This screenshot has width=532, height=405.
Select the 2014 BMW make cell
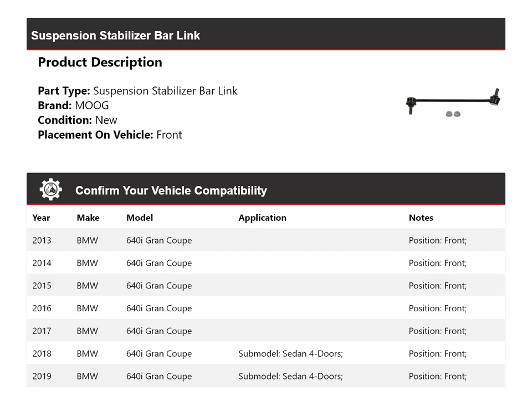pos(87,263)
